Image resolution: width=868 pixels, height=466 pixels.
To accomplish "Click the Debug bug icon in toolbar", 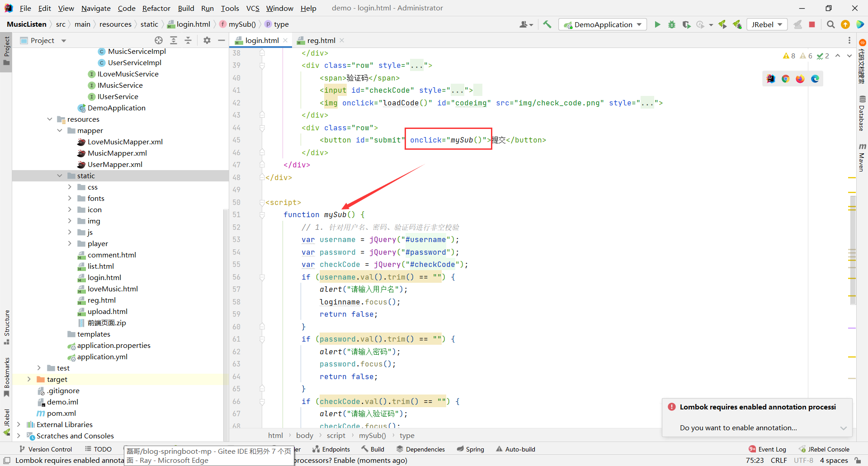I will pos(672,24).
